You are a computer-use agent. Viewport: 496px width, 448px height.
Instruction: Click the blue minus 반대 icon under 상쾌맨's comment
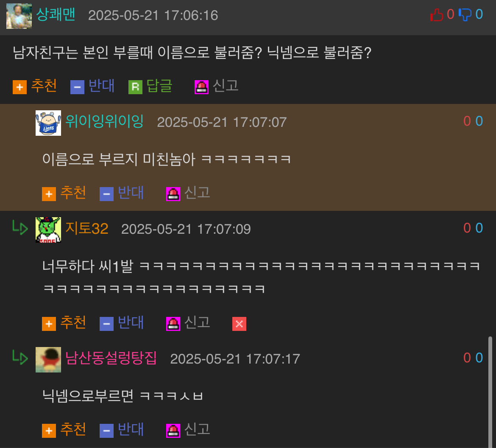point(77,87)
